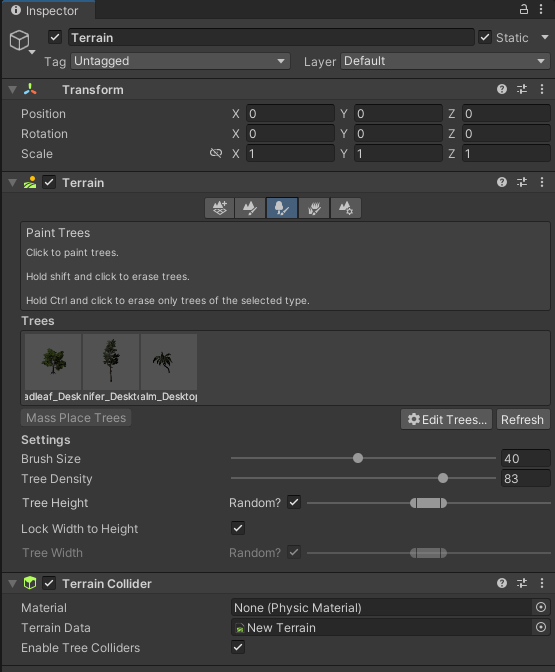This screenshot has height=672, width=555.
Task: Uncheck Lock Width to Height
Action: click(x=238, y=528)
